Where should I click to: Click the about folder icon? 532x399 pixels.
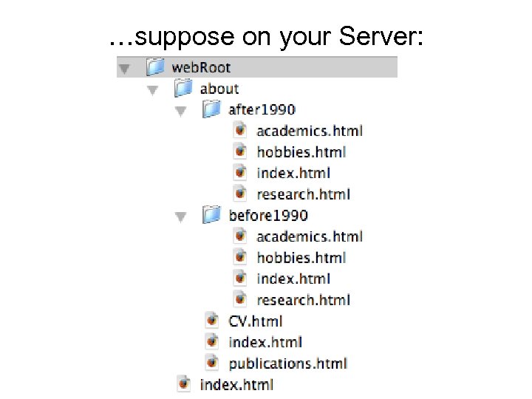183,89
